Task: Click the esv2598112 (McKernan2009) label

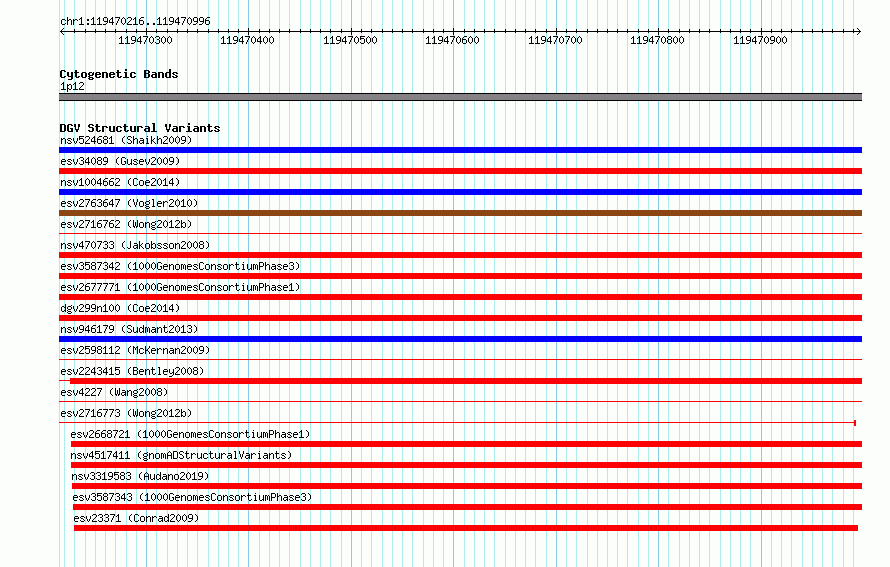Action: [135, 350]
